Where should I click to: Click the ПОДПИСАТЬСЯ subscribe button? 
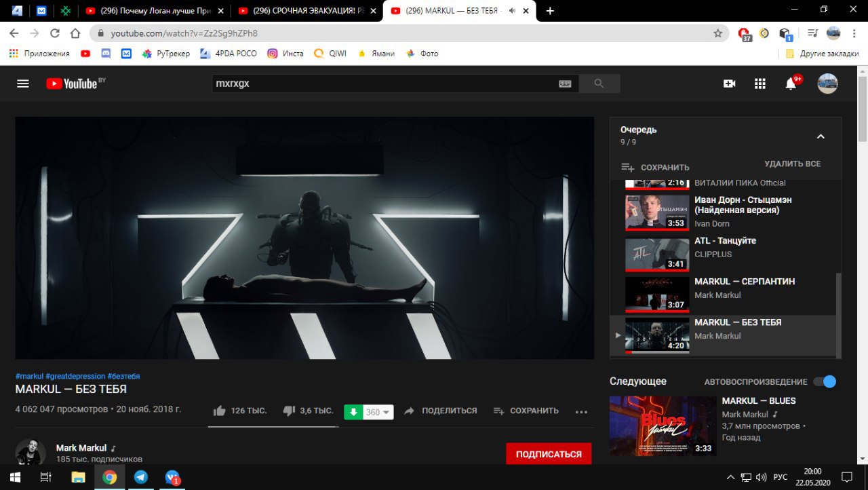coord(549,454)
